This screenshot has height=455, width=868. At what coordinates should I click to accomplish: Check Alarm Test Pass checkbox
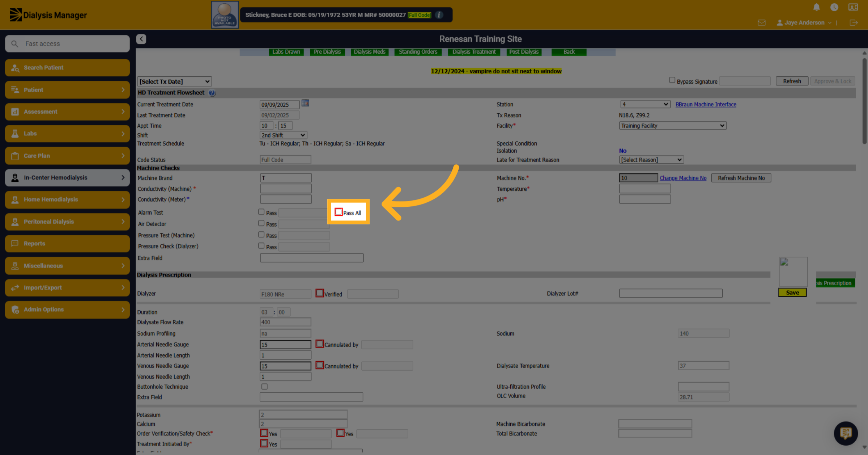261,212
